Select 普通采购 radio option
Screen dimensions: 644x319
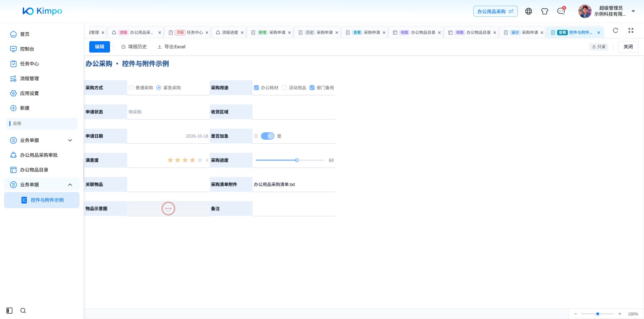pos(141,88)
